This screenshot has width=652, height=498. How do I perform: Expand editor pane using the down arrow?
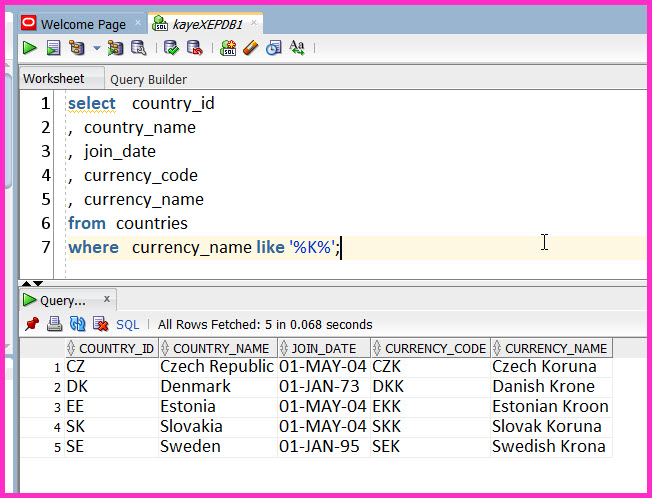coord(38,284)
